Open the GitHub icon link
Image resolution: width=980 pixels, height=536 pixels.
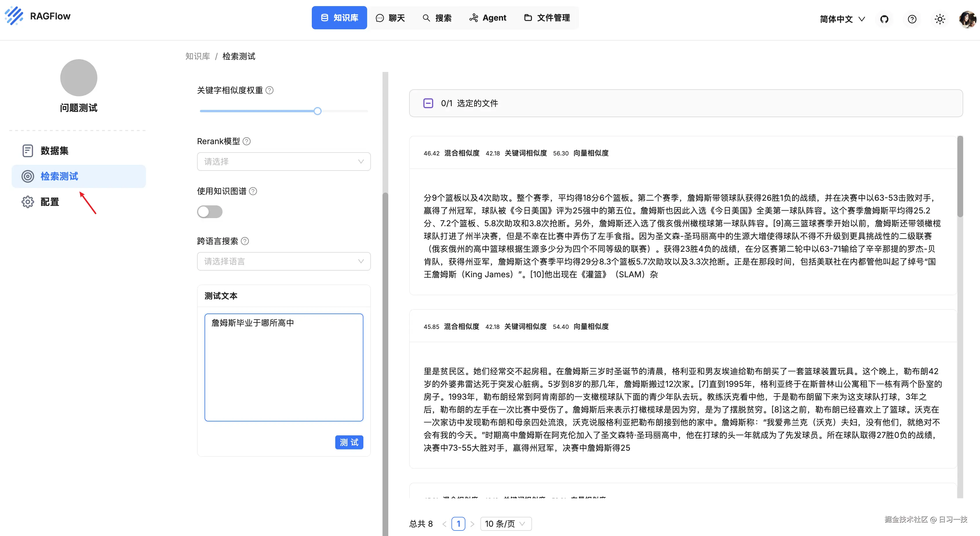coord(884,19)
